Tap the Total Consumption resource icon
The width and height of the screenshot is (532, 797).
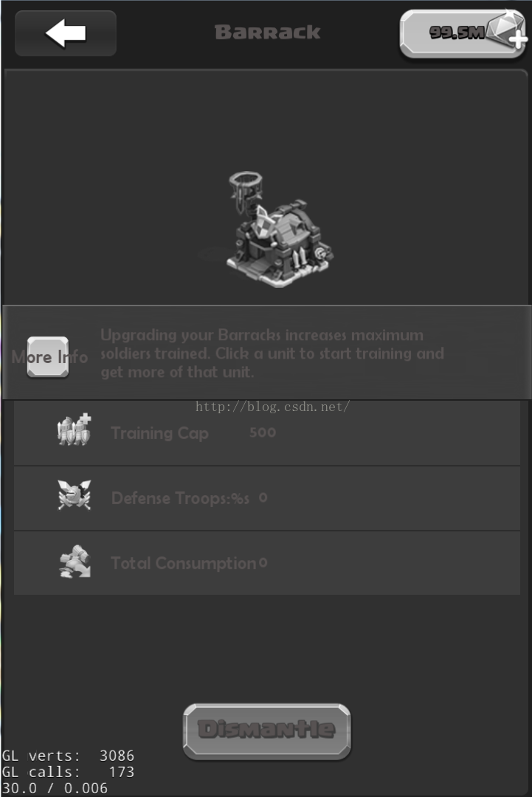pos(75,562)
